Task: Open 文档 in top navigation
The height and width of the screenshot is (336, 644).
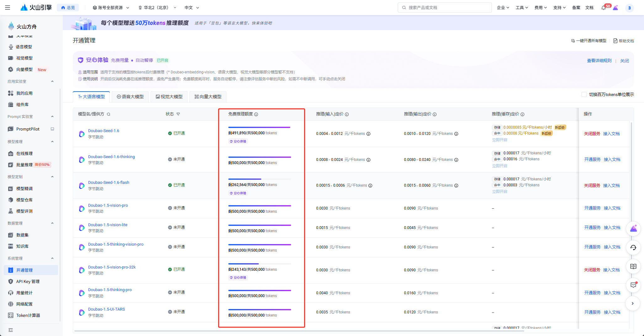Action: coord(589,8)
